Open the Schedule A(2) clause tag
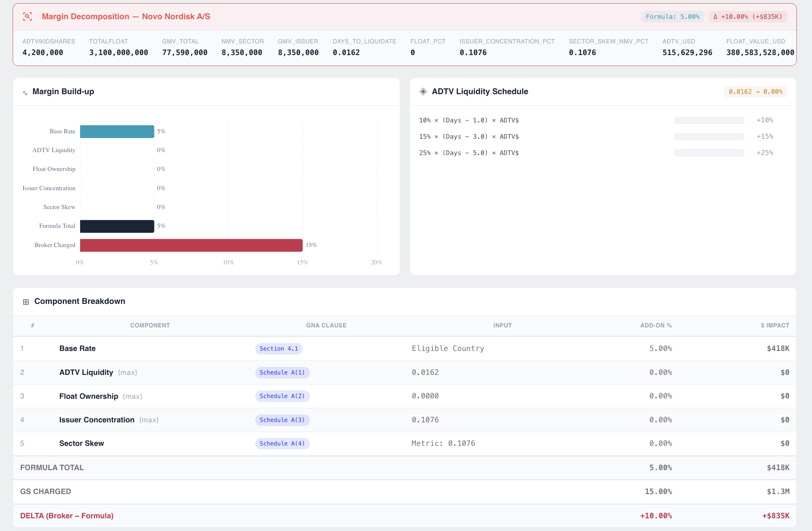This screenshot has height=531, width=812. (x=282, y=396)
